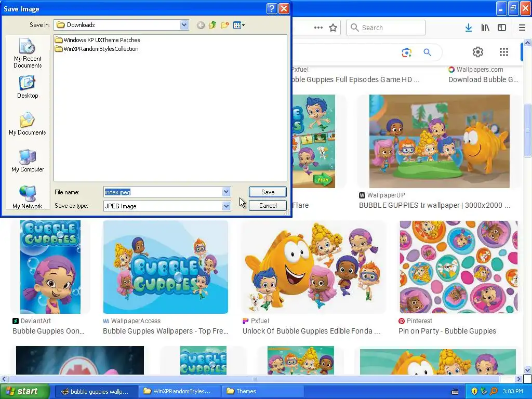Click the WallpaperUP source label

[x=386, y=195]
